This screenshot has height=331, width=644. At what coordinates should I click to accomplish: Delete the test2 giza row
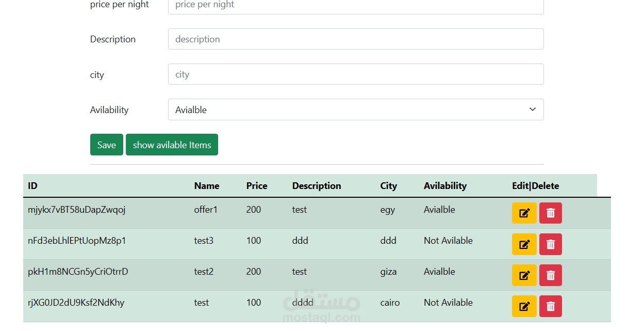[551, 275]
